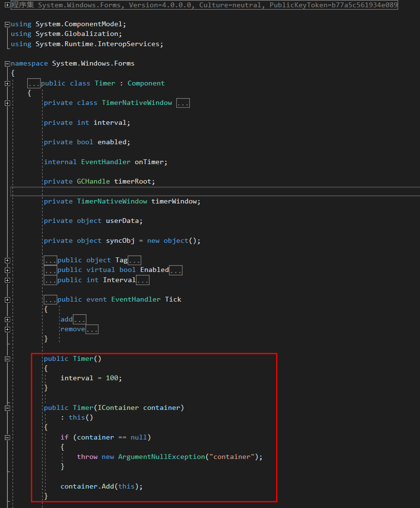Collapse the parameterless Timer constructor
The height and width of the screenshot is (508, 420).
[7, 358]
